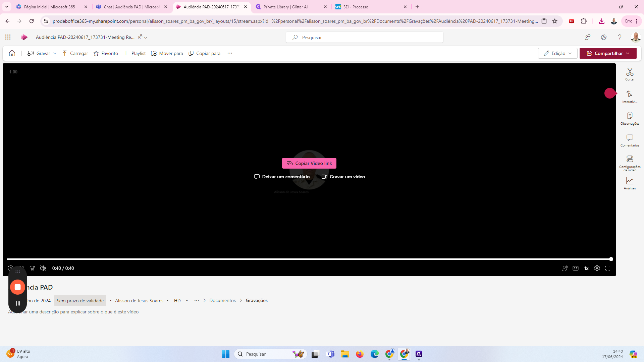Open Microsoft 365 settings gear
Image resolution: width=644 pixels, height=362 pixels.
[604, 37]
